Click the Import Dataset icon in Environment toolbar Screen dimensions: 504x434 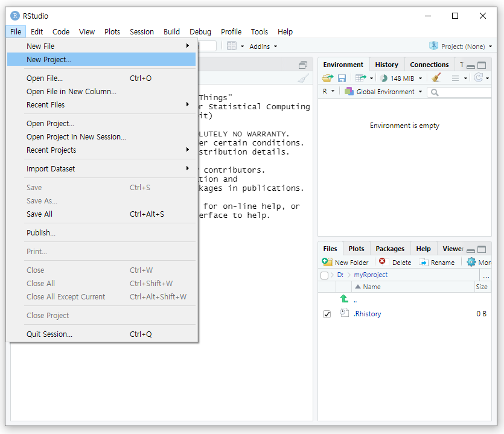pyautogui.click(x=360, y=78)
